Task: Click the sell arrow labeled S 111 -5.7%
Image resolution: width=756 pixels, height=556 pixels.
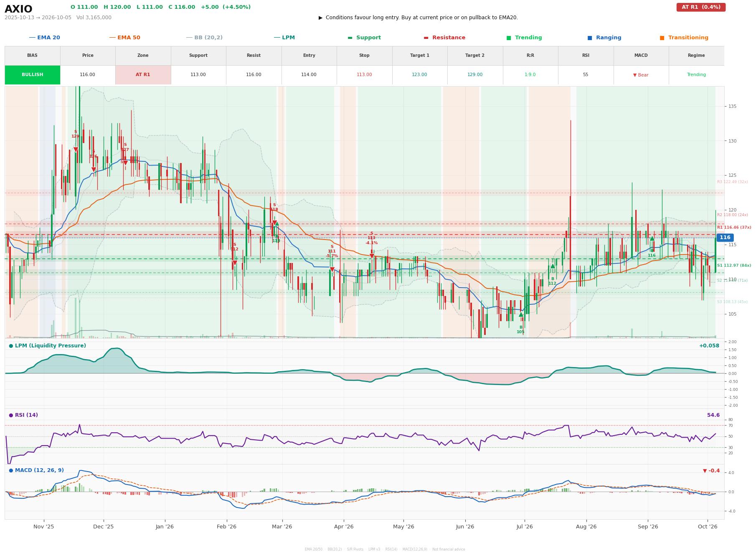Action: click(332, 270)
